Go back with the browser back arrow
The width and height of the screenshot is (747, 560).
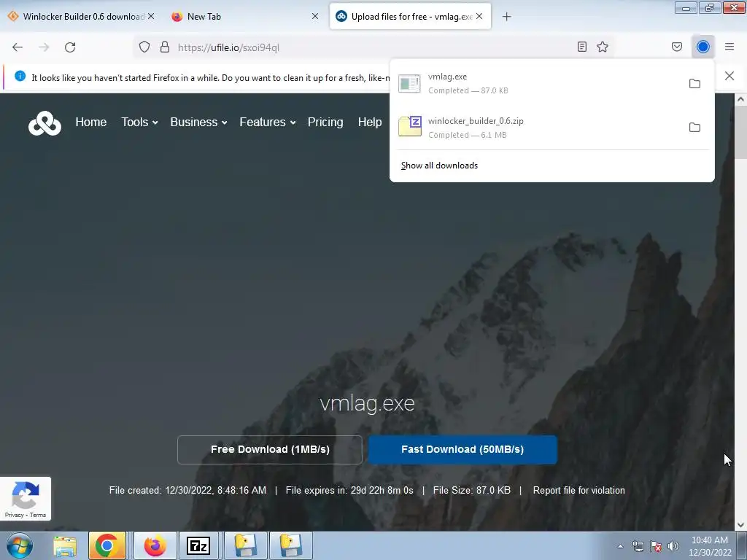[18, 47]
